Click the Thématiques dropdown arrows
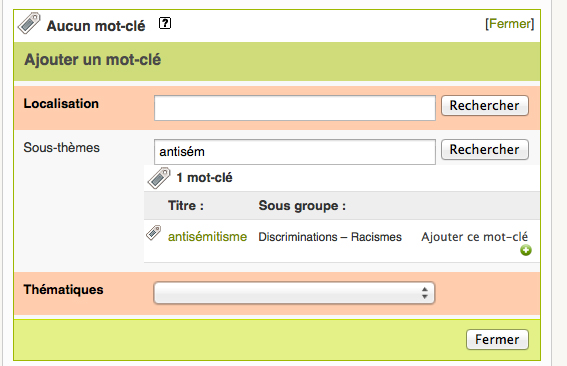567x366 pixels. 425,293
